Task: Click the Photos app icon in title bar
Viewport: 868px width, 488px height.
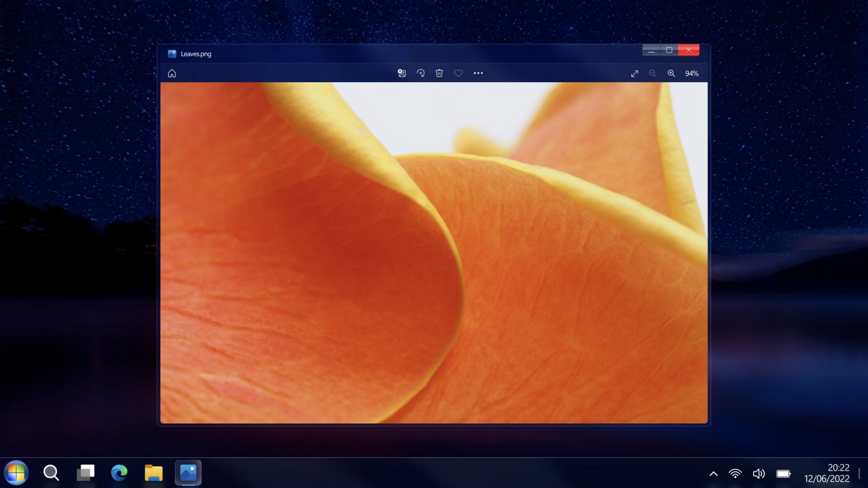Action: 172,54
